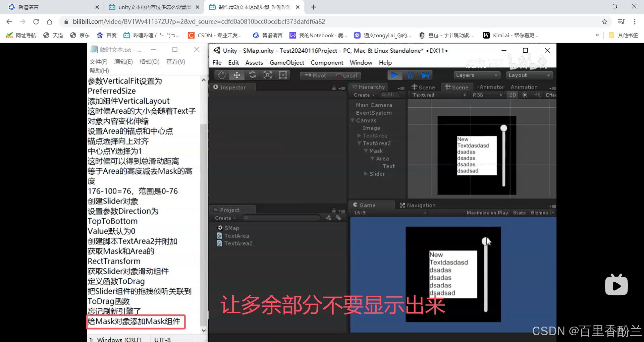644x342 pixels.
Task: Open the GameObject menu
Action: 287,62
